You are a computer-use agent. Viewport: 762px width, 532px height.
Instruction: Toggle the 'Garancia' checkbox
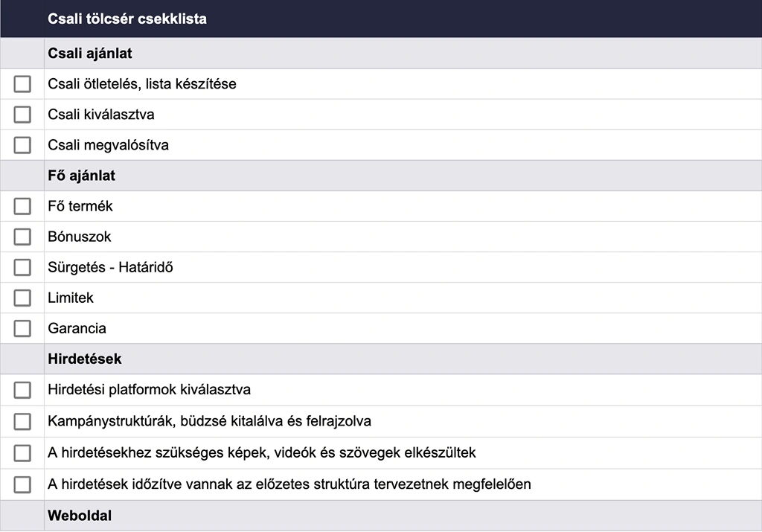22,328
